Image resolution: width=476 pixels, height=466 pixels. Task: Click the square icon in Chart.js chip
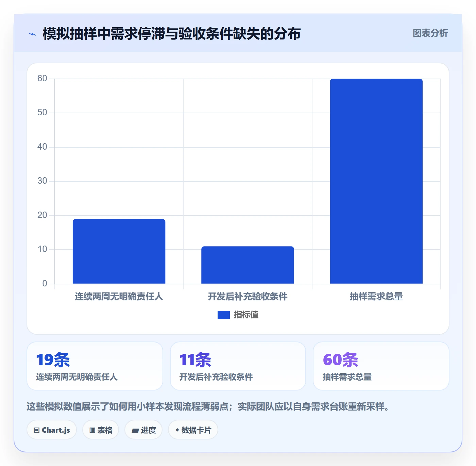coord(37,430)
